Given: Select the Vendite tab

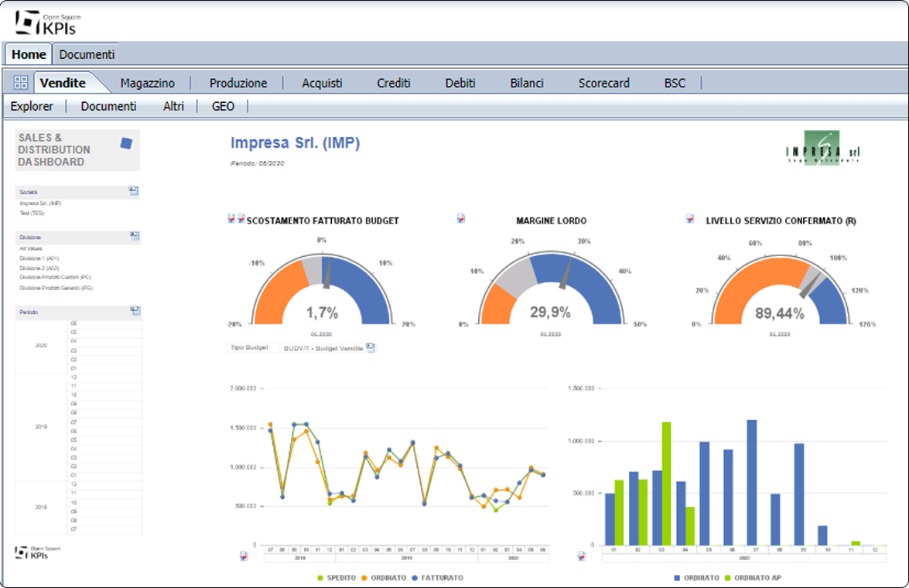Looking at the screenshot, I should (63, 83).
